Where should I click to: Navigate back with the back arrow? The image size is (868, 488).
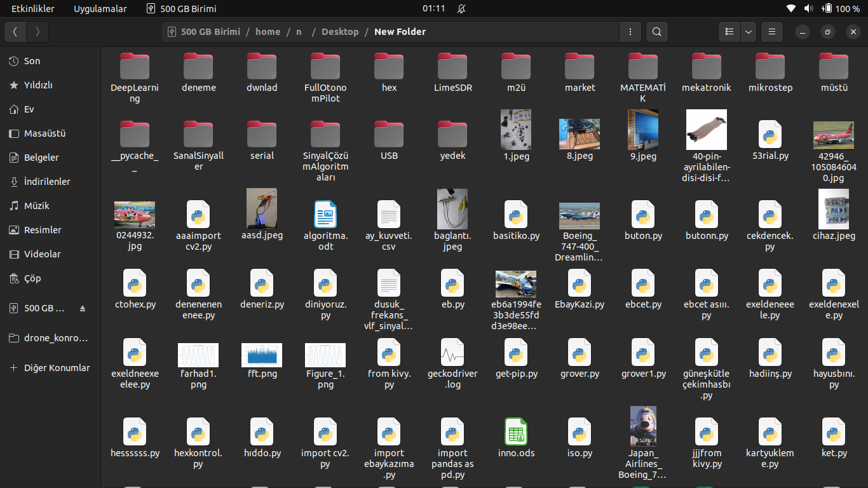pos(15,32)
